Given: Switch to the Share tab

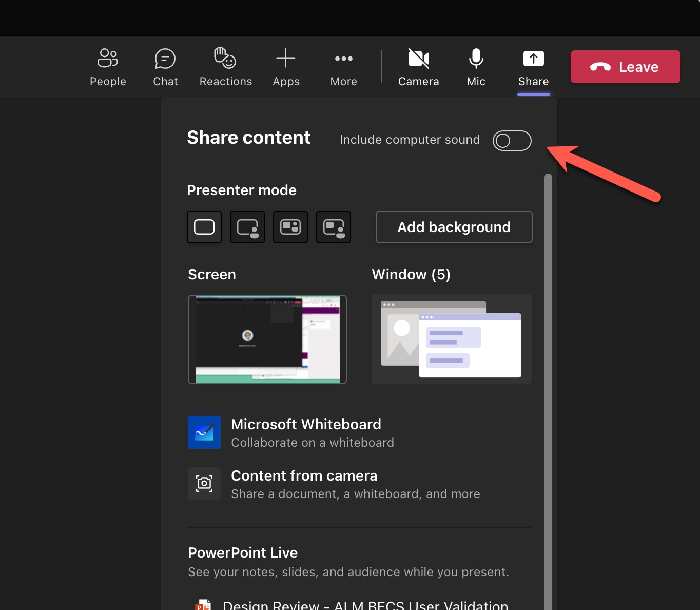Looking at the screenshot, I should [533, 67].
